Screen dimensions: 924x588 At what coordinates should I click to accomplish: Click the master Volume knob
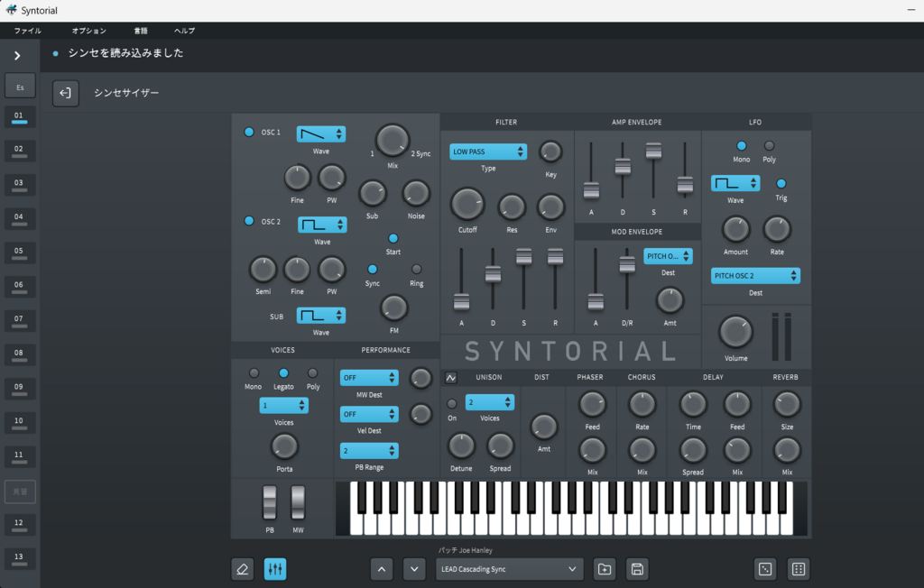pyautogui.click(x=735, y=332)
